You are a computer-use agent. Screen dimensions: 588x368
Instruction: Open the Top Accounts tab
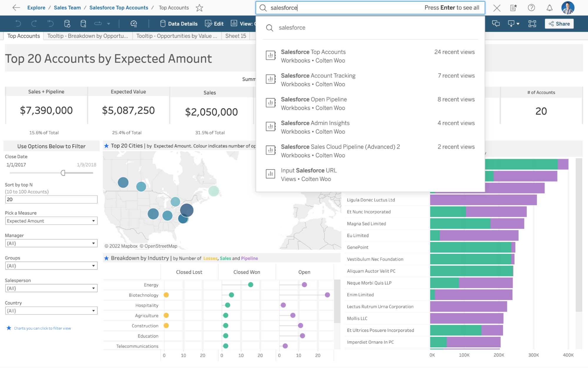[x=23, y=36]
